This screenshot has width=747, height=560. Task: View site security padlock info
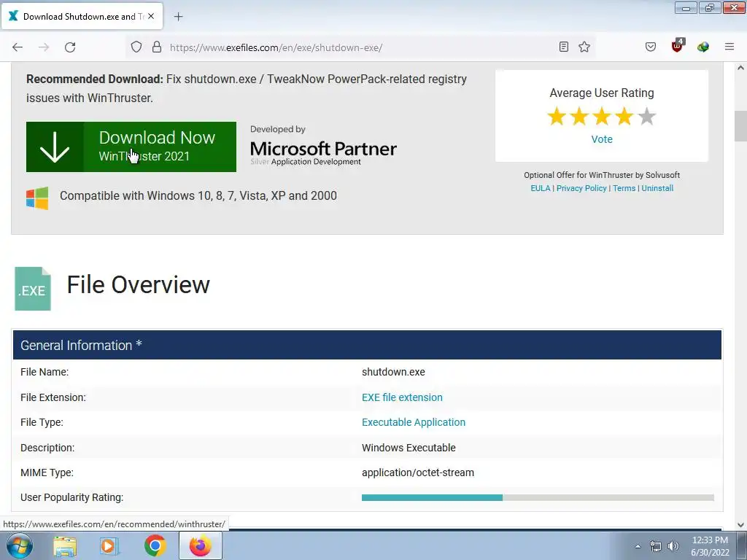[157, 47]
